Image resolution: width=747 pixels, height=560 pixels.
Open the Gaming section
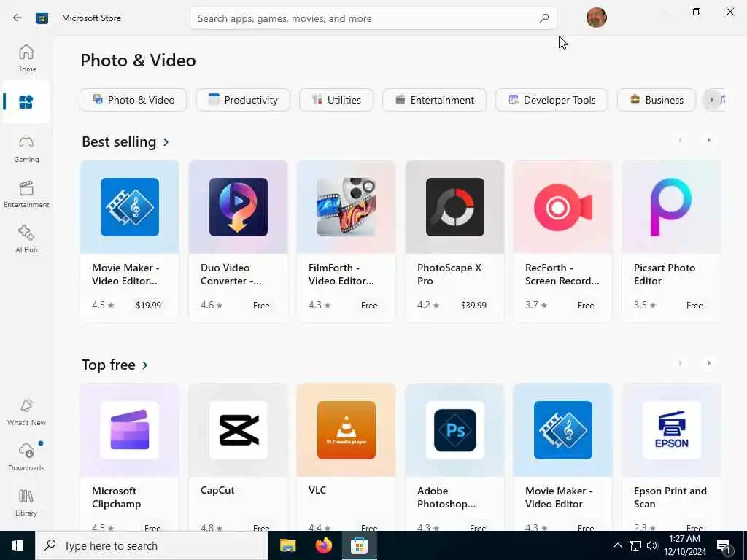26,149
